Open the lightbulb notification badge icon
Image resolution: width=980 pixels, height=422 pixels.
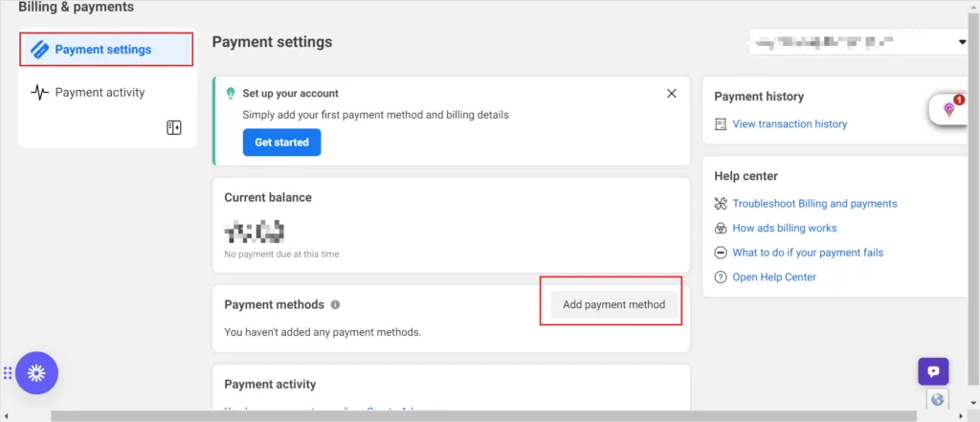pos(949,109)
